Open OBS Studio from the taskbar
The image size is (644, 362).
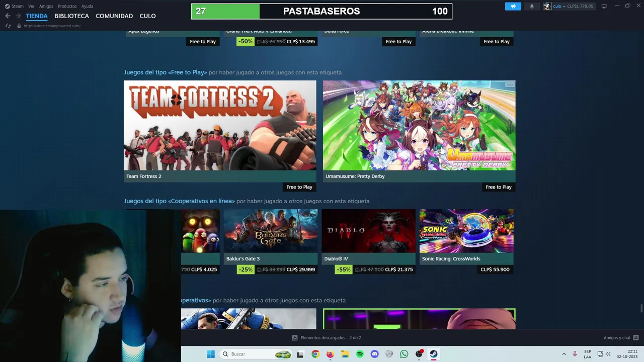click(419, 354)
